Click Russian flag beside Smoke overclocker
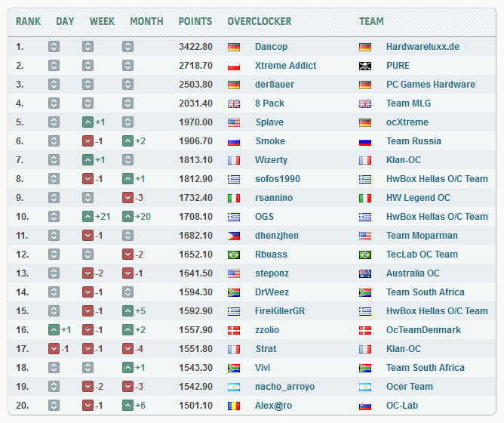504x423 pixels. 234,141
